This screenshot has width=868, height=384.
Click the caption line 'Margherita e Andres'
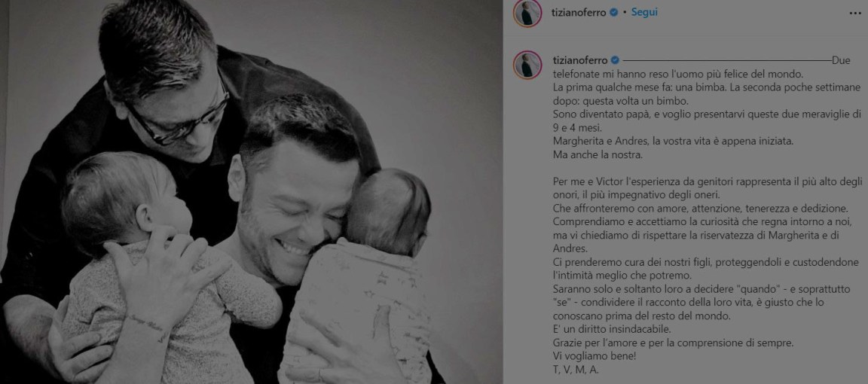673,141
